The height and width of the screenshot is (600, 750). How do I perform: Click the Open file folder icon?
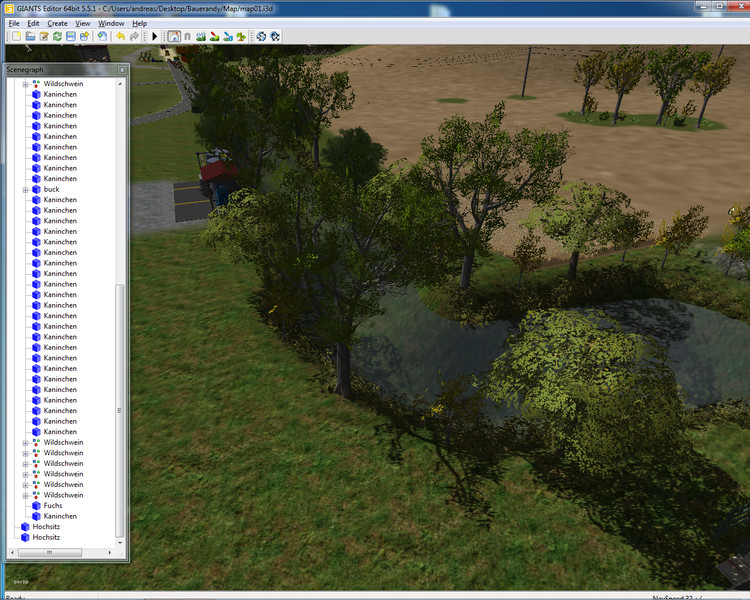pos(31,36)
